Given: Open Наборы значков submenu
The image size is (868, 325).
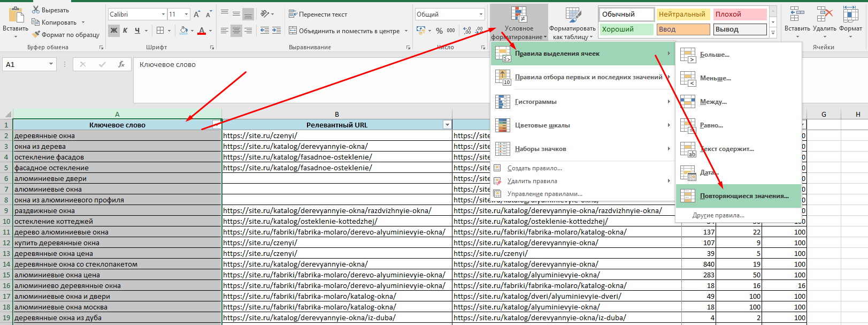Looking at the screenshot, I should [582, 149].
